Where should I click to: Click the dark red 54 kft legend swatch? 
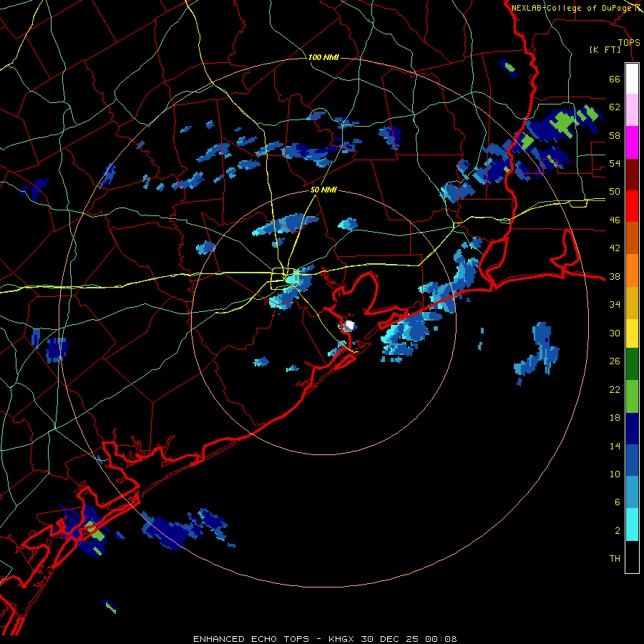point(632,175)
